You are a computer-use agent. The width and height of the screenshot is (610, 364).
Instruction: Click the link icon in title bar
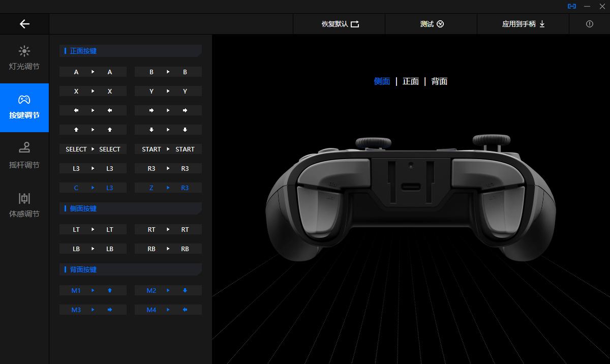[572, 6]
